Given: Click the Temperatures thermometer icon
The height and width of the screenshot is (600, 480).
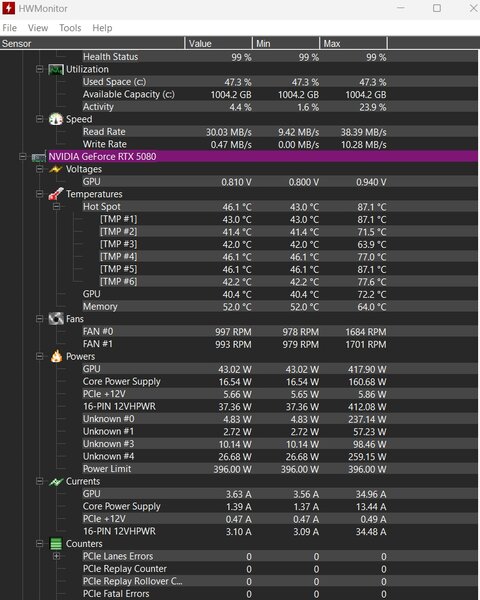Looking at the screenshot, I should pyautogui.click(x=56, y=194).
